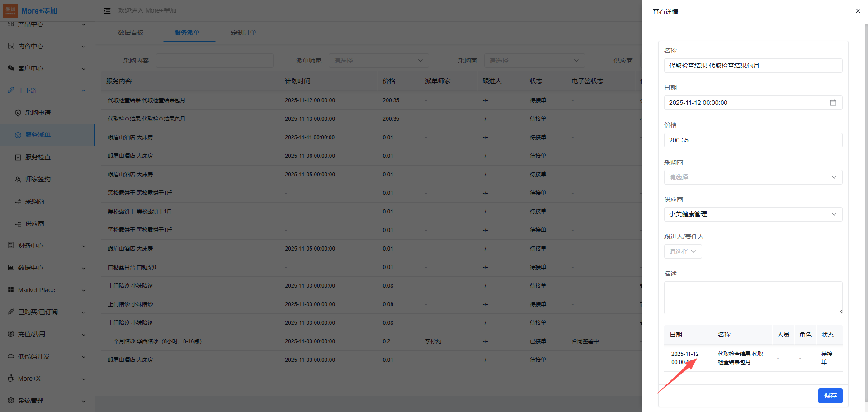Click the 价格 input field showing 200.35
868x412 pixels.
point(753,140)
